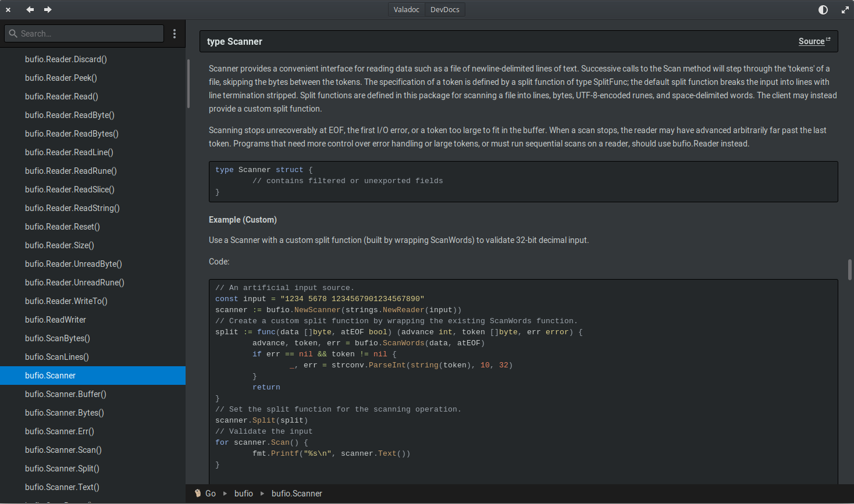The image size is (854, 504).
Task: Open bufio.Scanner.Buffer() entry
Action: [93, 394]
